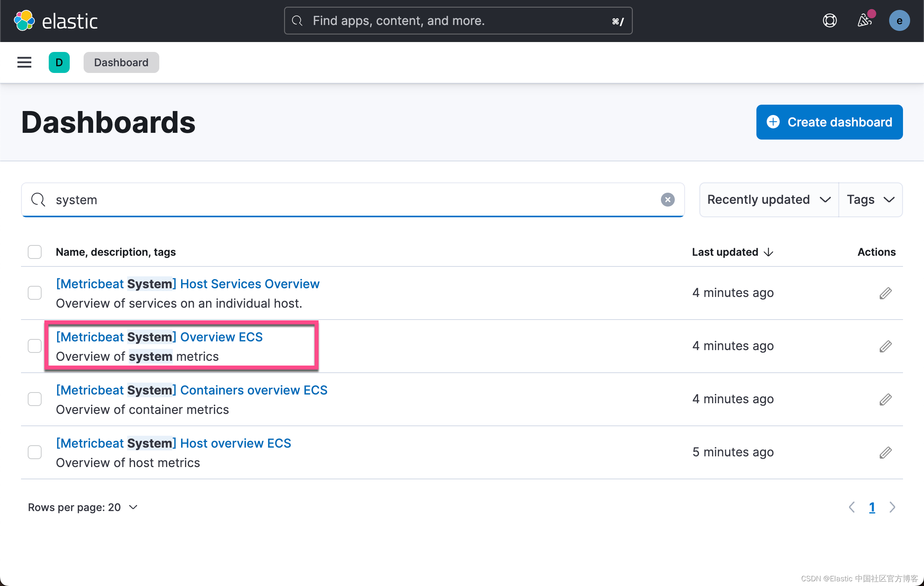Screen dimensions: 924x586
Task: Click the Dashboard breadcrumb
Action: pyautogui.click(x=121, y=62)
